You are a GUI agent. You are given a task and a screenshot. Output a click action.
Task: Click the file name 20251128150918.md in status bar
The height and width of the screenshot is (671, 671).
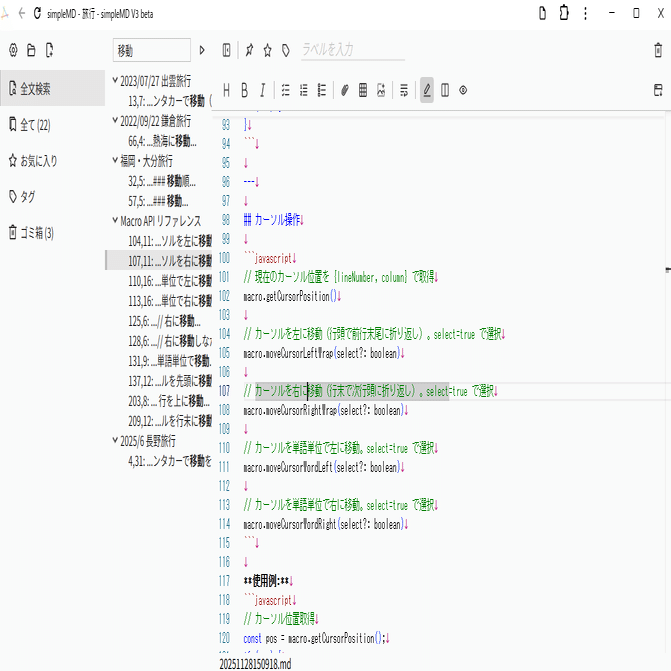point(255,664)
